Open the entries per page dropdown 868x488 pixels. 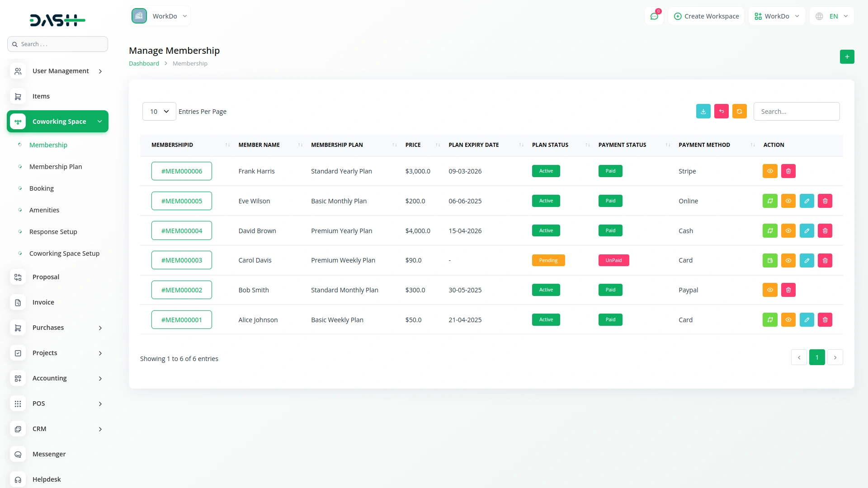point(159,111)
